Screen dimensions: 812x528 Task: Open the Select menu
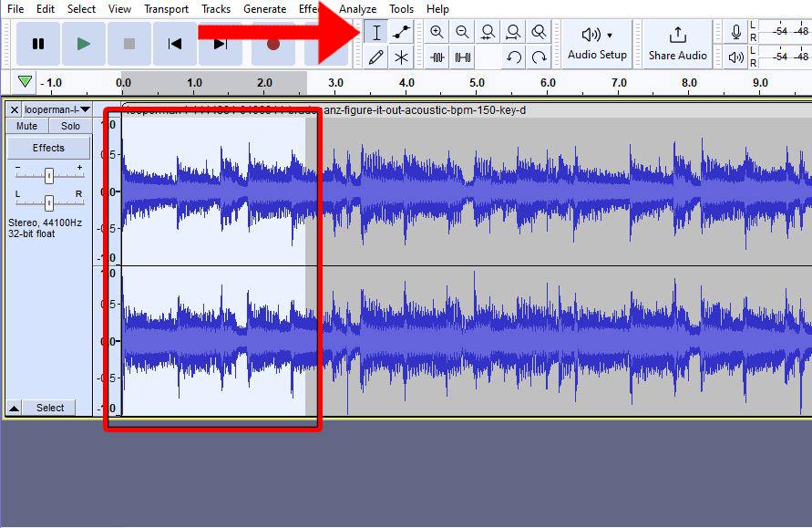[x=81, y=9]
